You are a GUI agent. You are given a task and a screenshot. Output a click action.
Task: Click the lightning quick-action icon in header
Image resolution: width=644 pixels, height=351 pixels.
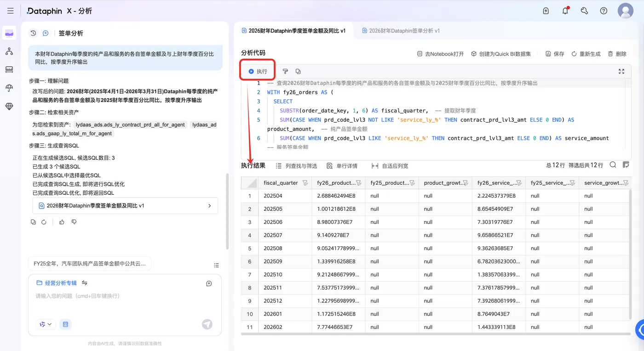tap(546, 11)
